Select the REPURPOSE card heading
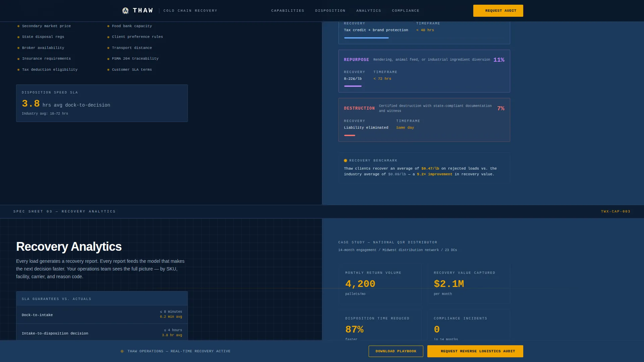 click(357, 60)
